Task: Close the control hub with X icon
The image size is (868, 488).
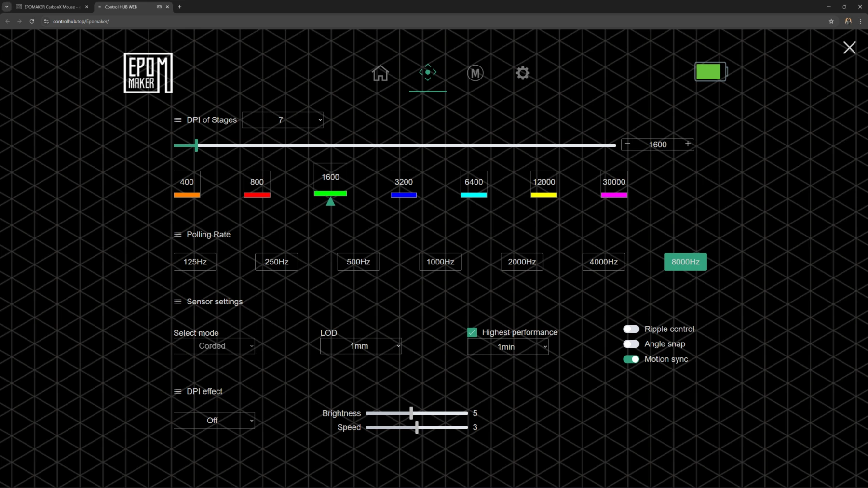Action: point(849,47)
